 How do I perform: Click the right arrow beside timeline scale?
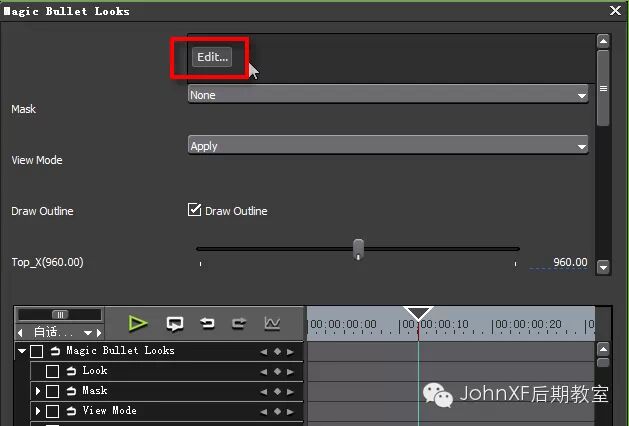click(x=99, y=333)
